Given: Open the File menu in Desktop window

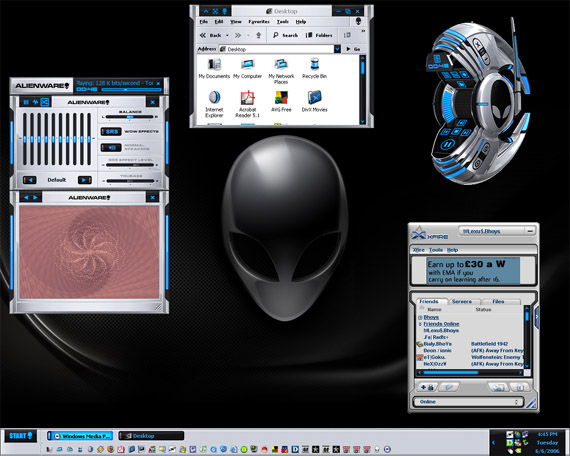Looking at the screenshot, I should click(204, 21).
